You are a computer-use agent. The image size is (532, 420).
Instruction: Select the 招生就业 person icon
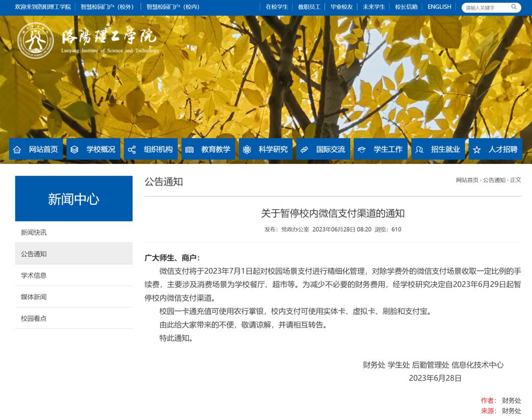tap(419, 149)
